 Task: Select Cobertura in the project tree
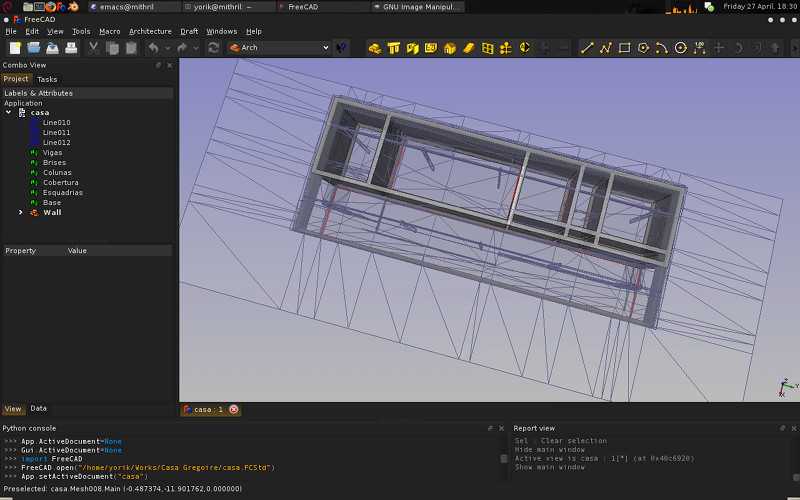click(x=60, y=183)
